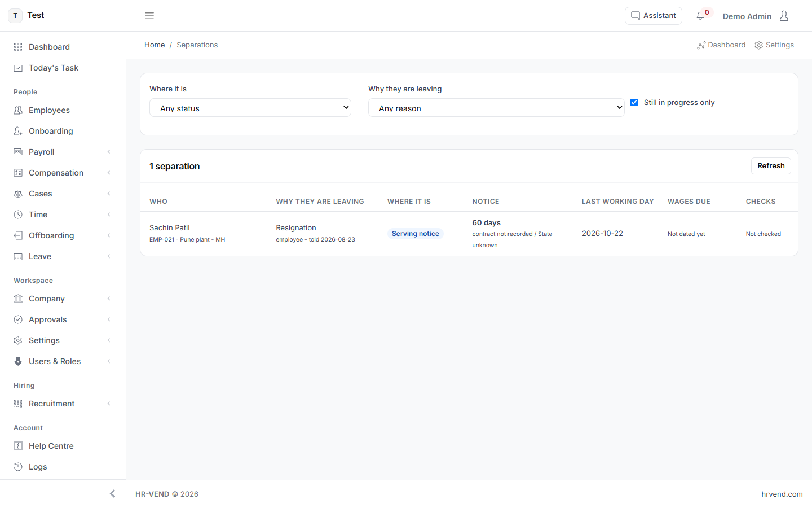Click the Not dated yet wages cell

[686, 234]
